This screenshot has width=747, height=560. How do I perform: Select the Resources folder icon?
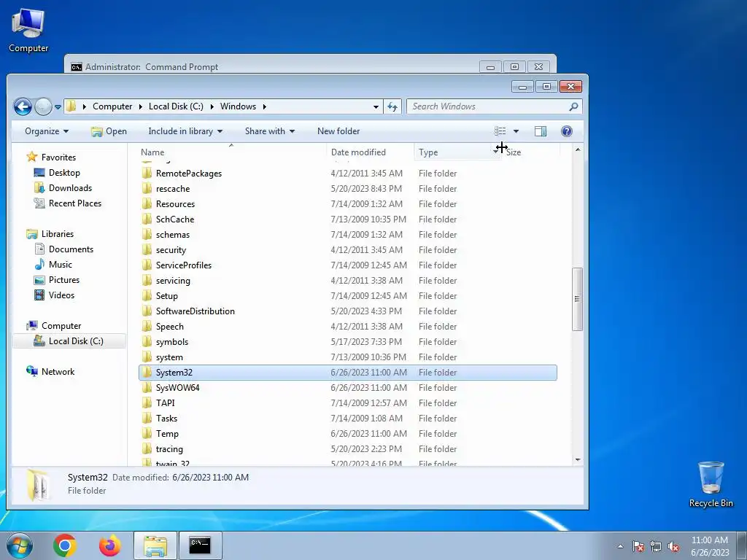[147, 204]
